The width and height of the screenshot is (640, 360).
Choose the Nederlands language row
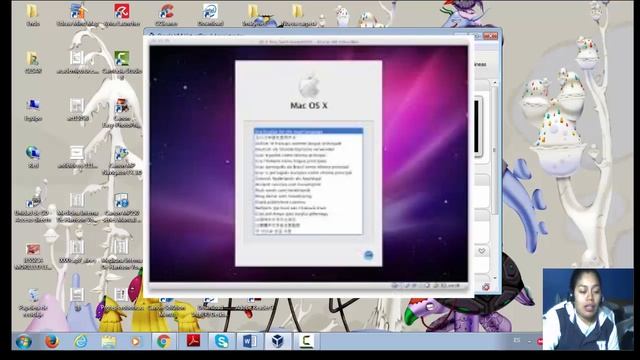tap(308, 178)
